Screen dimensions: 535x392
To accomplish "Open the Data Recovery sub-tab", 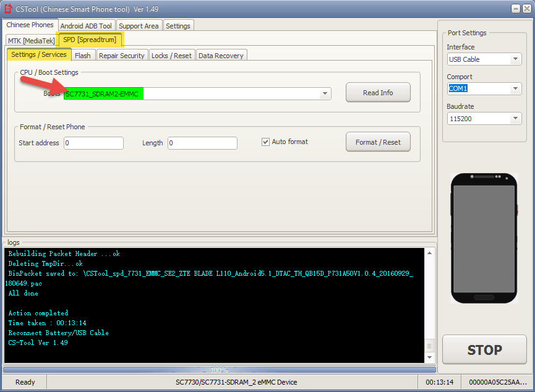I will (x=221, y=56).
